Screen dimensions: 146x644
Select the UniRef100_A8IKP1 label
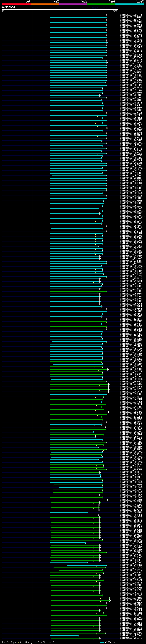131,85
